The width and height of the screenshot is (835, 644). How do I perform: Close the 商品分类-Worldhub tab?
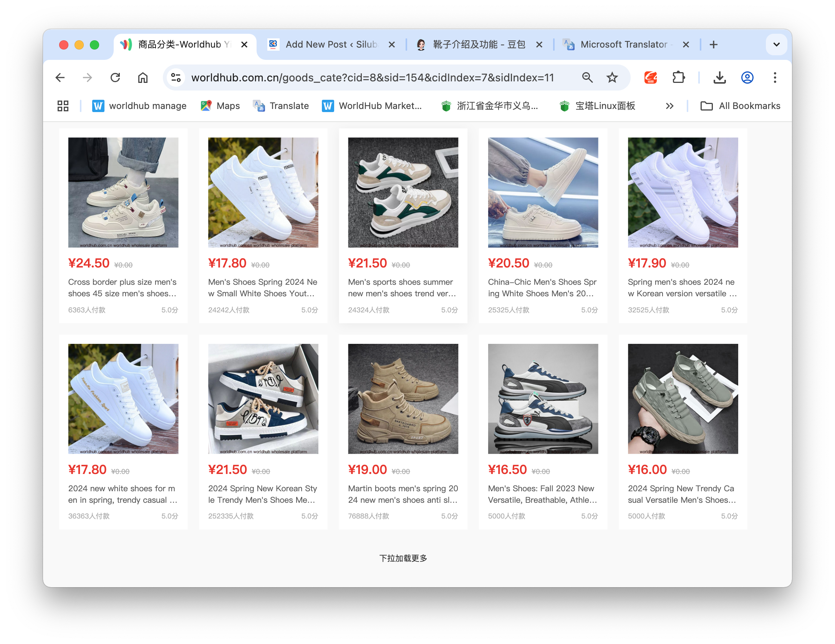click(244, 45)
